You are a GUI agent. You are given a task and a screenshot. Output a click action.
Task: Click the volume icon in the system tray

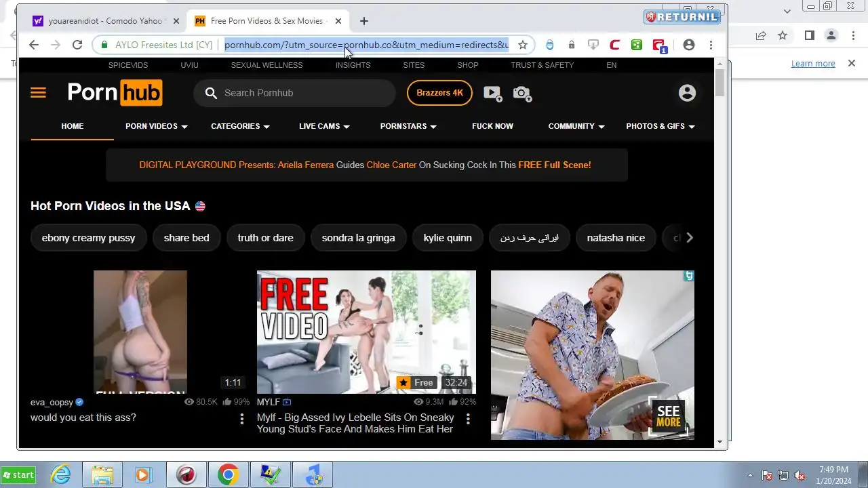[800, 475]
